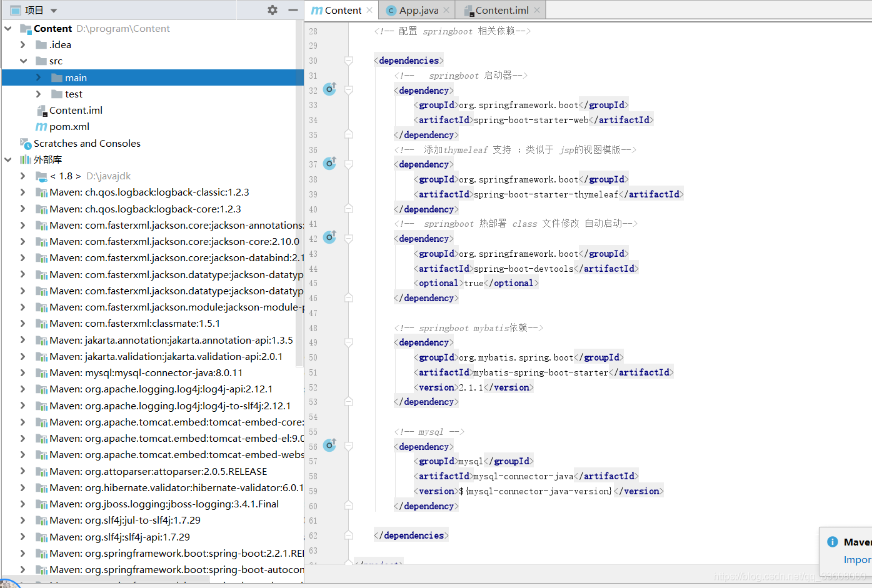Fold dependency block at line 37

click(349, 164)
